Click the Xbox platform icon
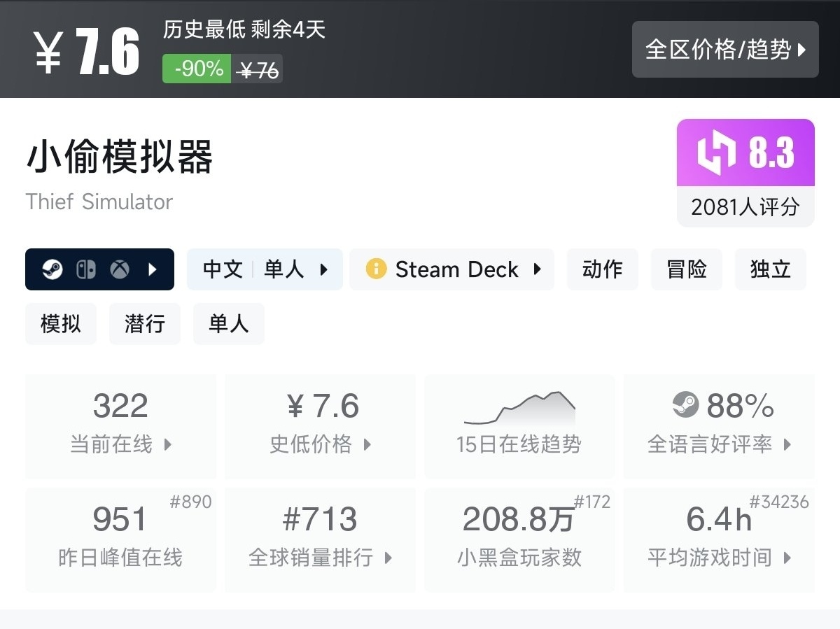This screenshot has width=840, height=629. coord(120,269)
